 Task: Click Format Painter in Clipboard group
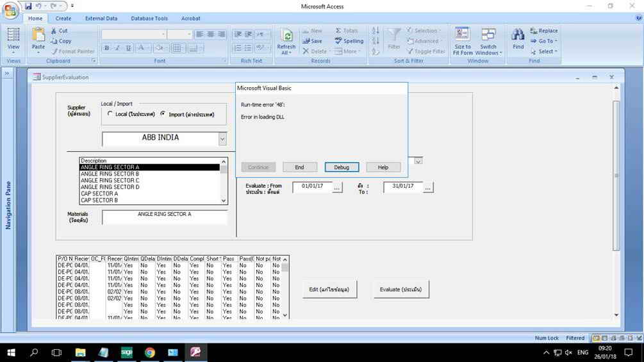point(73,51)
